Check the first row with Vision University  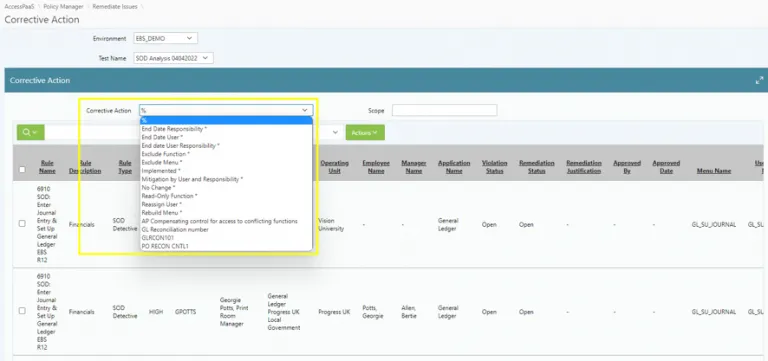pyautogui.click(x=22, y=223)
